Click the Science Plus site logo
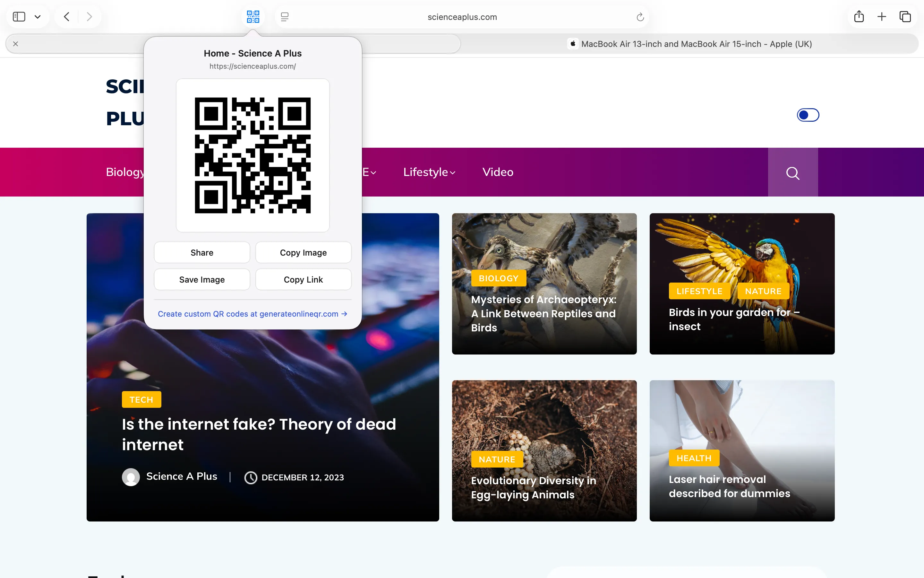Image resolution: width=924 pixels, height=578 pixels. pos(125,102)
